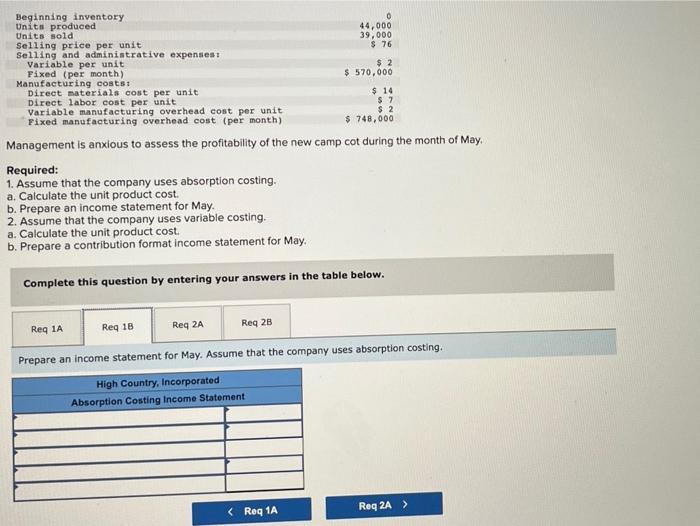Click third row amount cell
Image resolution: width=700 pixels, height=526 pixels.
click(264, 447)
